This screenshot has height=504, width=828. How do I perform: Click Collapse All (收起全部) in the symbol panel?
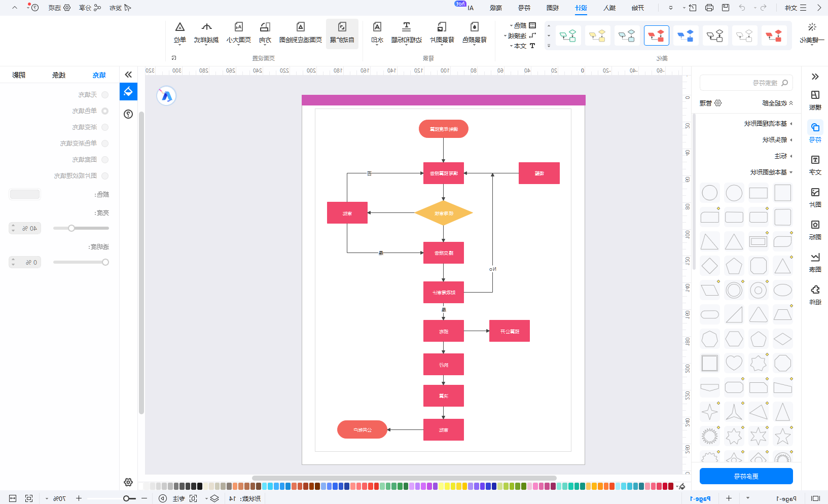point(778,103)
